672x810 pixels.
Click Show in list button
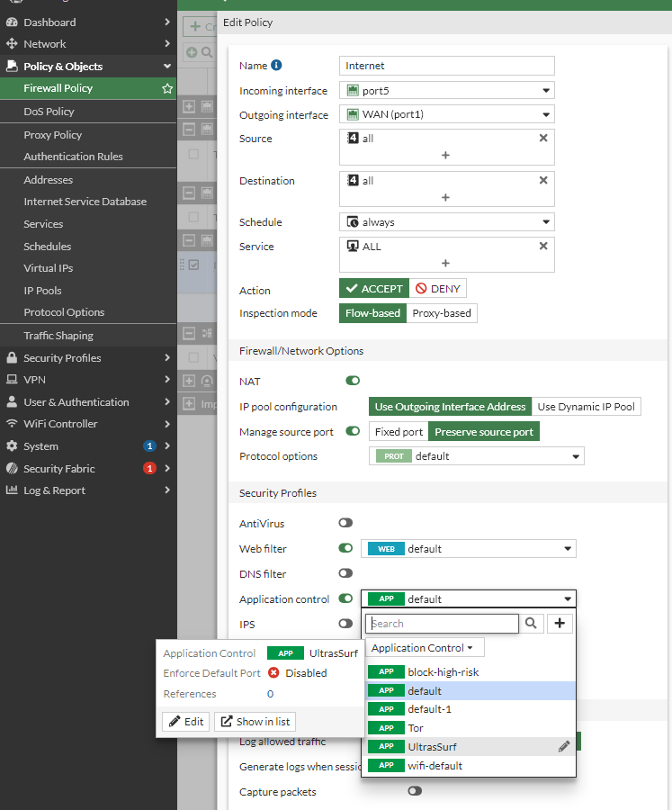coord(255,721)
